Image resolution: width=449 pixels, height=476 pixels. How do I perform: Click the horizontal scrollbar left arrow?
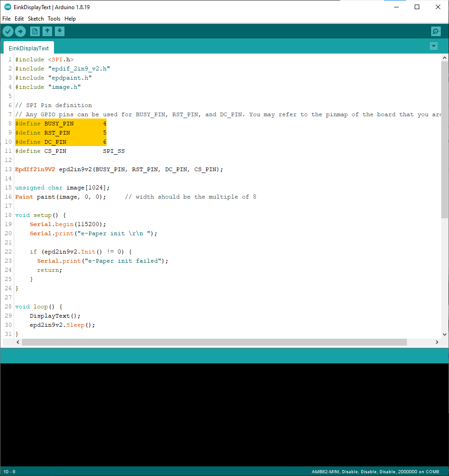pos(18,342)
